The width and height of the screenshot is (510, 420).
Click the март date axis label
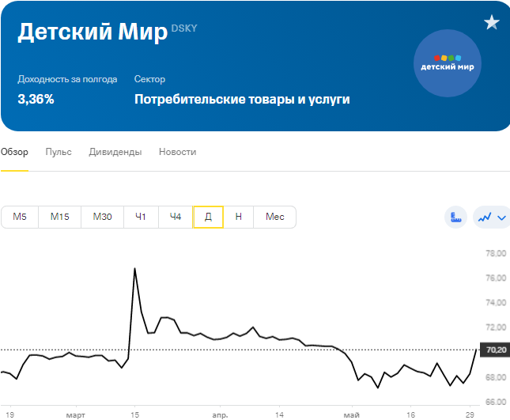[x=75, y=415]
